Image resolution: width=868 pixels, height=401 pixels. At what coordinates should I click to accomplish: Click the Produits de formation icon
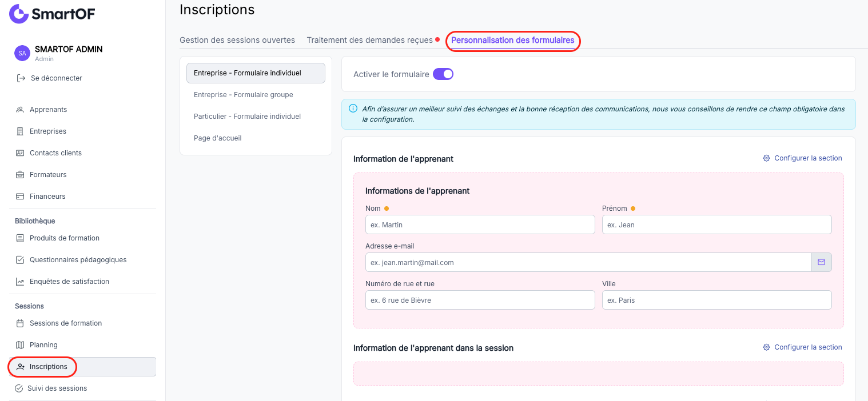coord(20,238)
